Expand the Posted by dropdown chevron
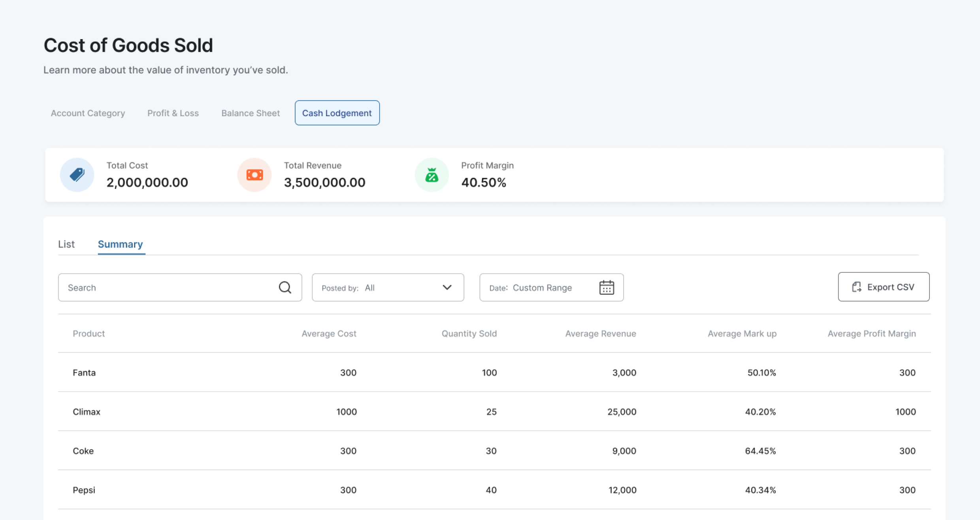The height and width of the screenshot is (520, 980). (447, 288)
